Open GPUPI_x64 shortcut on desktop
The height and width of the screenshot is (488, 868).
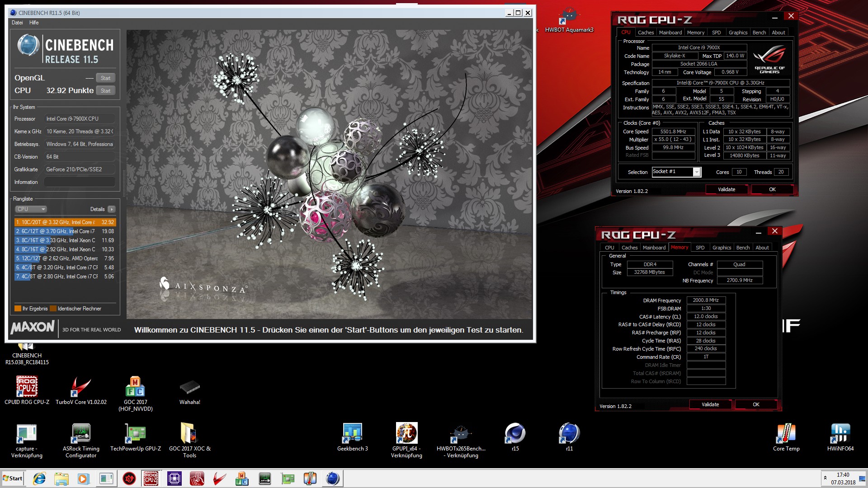pos(406,440)
